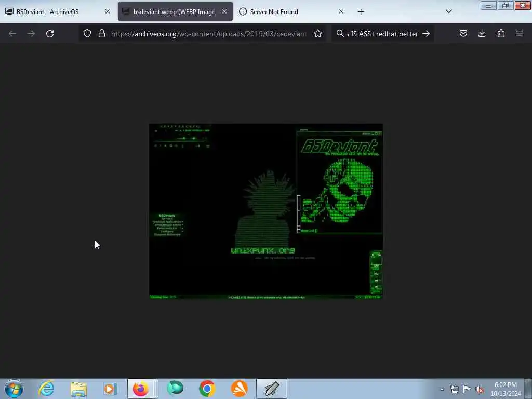Viewport: 532px width, 399px height.
Task: Close the BSDeviant - ArchiveOS tab
Action: tap(108, 11)
